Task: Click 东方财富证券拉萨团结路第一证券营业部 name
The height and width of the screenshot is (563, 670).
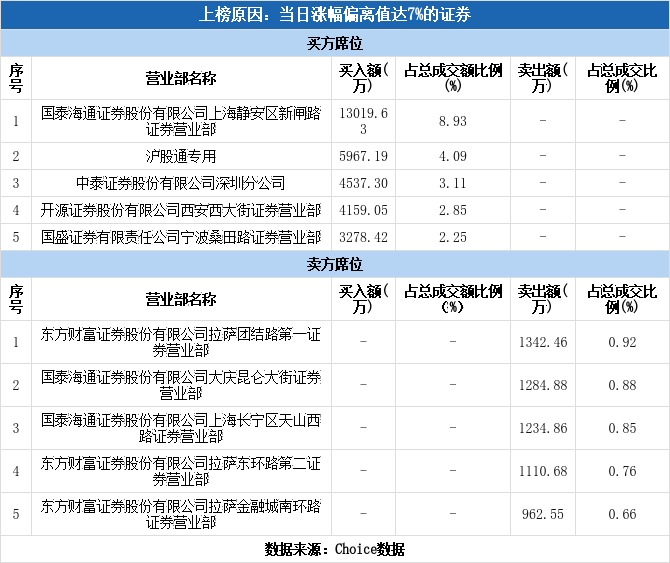Action: 181,342
